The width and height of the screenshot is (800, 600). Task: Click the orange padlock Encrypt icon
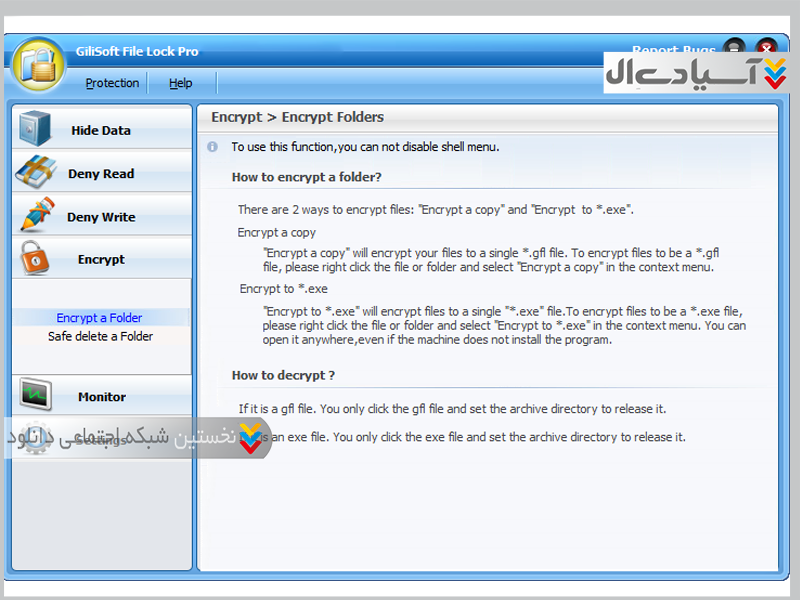tap(35, 259)
